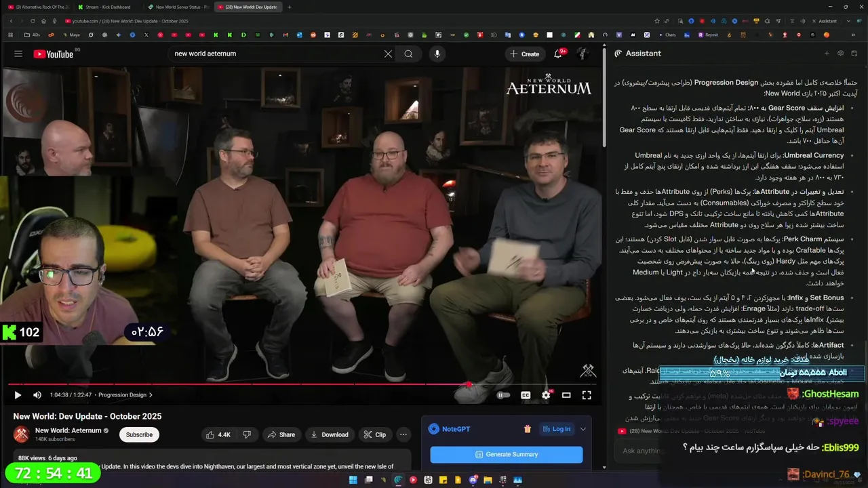This screenshot has width=868, height=488.
Task: Dislike the video
Action: point(247,434)
